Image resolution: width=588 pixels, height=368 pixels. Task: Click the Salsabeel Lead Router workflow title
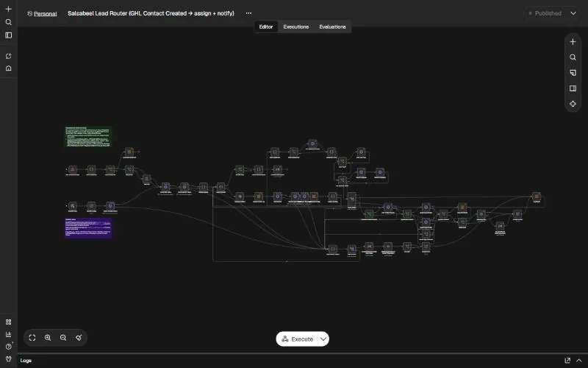click(151, 13)
